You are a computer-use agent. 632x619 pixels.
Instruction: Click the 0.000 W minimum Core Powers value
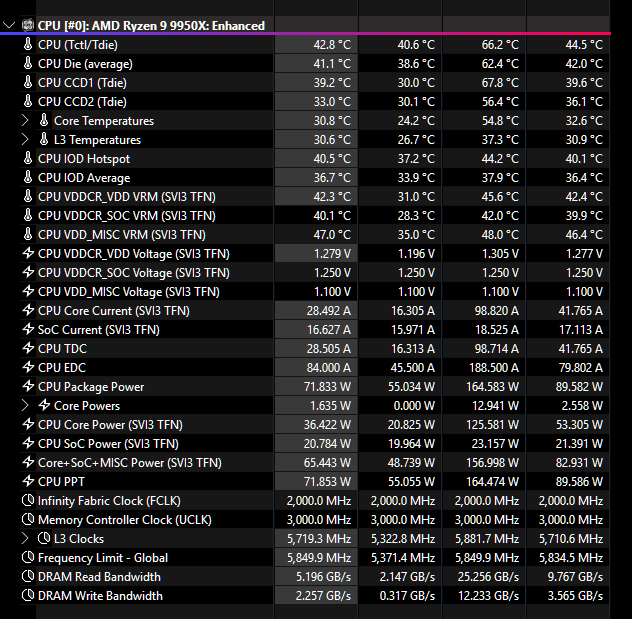point(414,406)
